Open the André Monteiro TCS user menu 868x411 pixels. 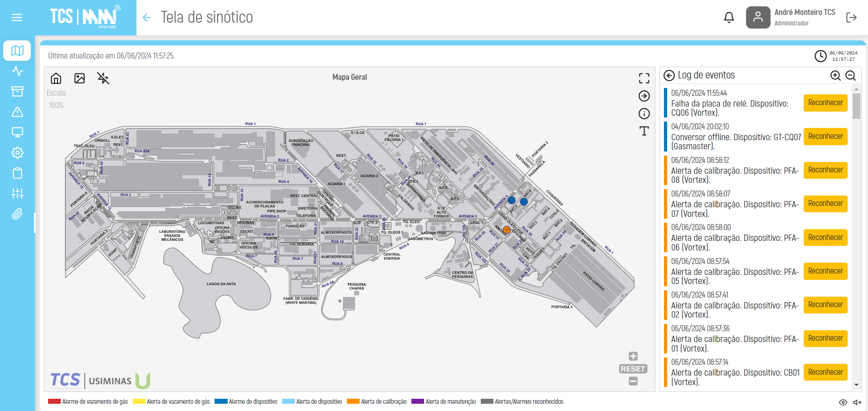click(x=791, y=18)
